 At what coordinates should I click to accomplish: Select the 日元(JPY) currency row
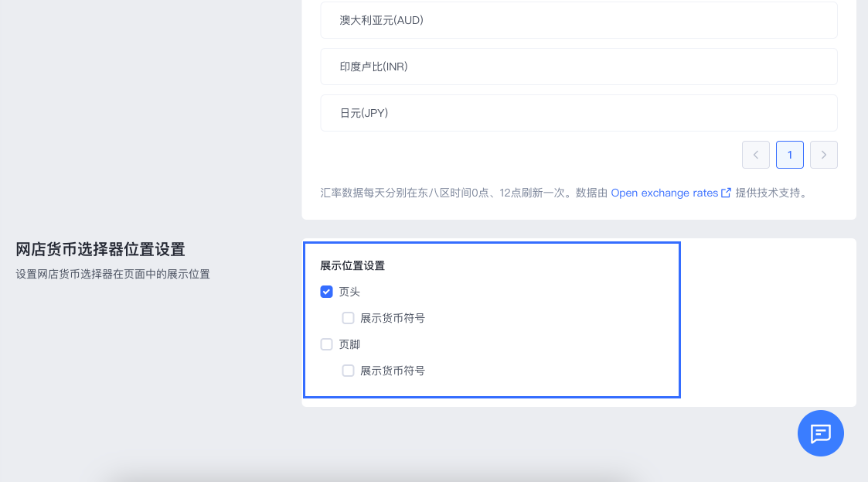pos(579,113)
